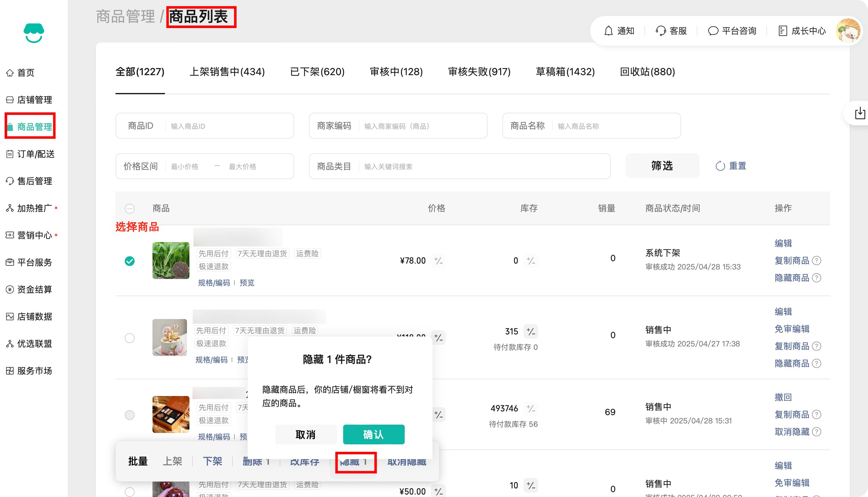This screenshot has height=497, width=868.
Task: Switch to 已下架(620) tab
Action: [x=317, y=72]
